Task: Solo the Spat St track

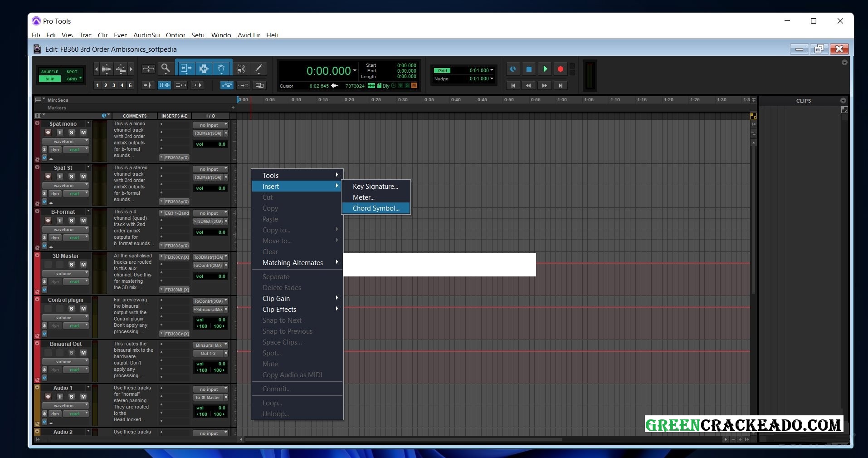Action: (x=71, y=177)
